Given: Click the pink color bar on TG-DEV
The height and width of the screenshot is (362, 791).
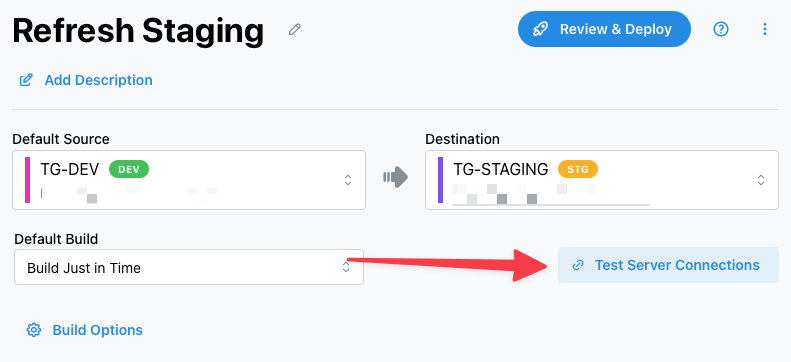Looking at the screenshot, I should 27,180.
